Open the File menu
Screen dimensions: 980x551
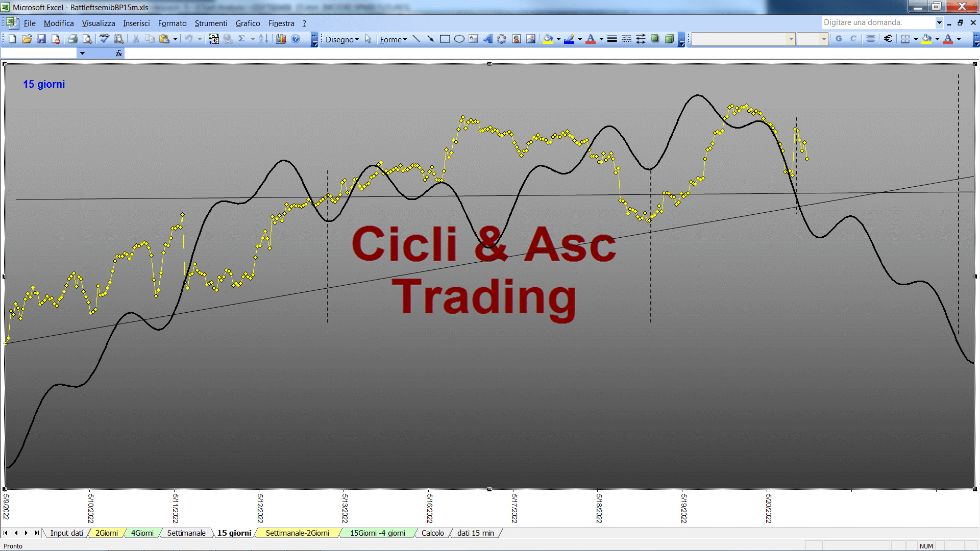[x=30, y=23]
